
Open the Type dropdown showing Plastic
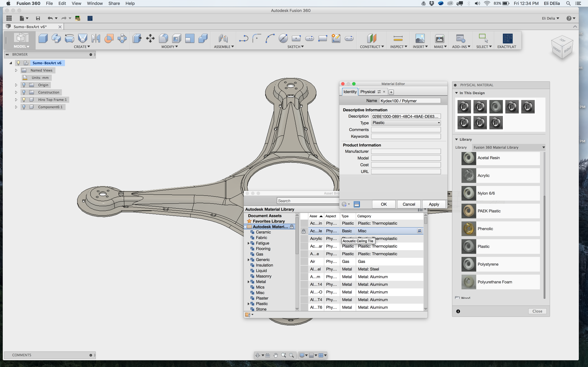click(x=405, y=123)
